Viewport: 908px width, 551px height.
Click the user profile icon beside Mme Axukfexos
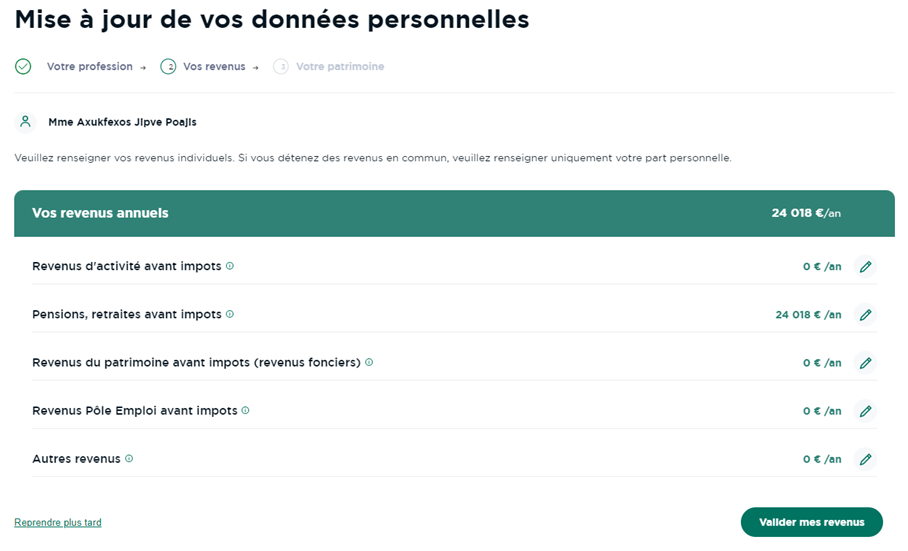(25, 122)
